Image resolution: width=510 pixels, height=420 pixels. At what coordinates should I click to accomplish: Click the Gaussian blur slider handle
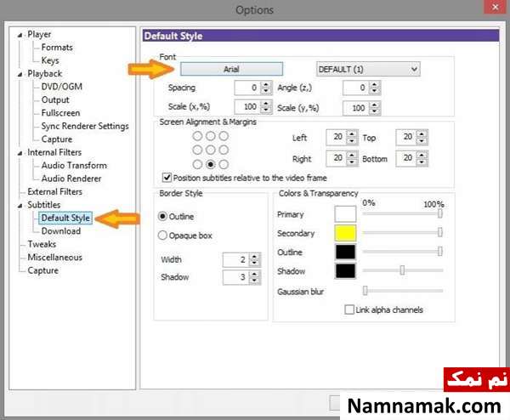365,290
